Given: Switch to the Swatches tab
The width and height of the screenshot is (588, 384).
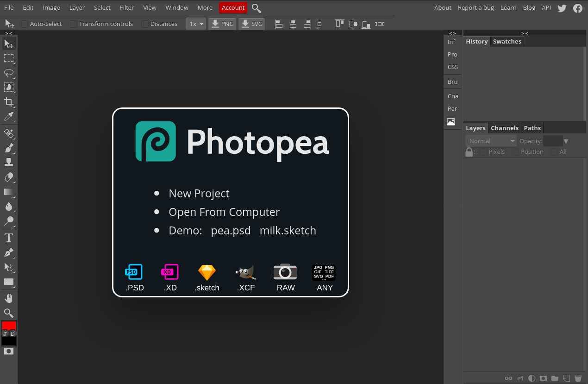Looking at the screenshot, I should click(507, 42).
